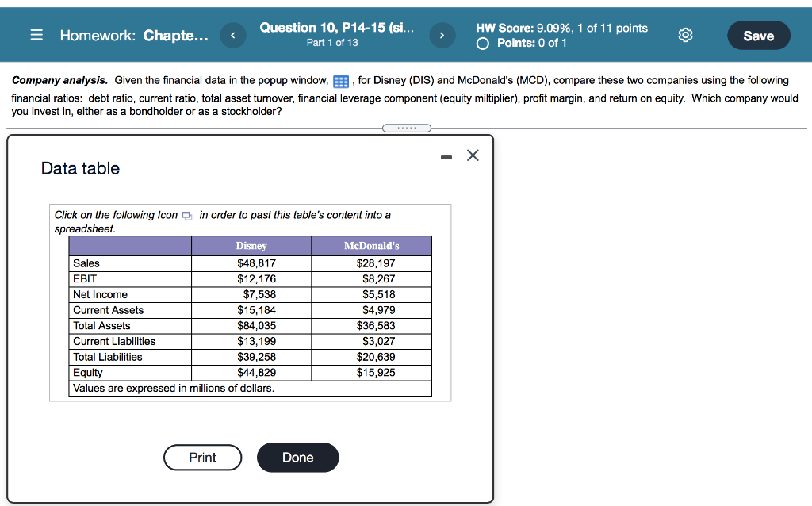Save the homework progress

pyautogui.click(x=758, y=35)
